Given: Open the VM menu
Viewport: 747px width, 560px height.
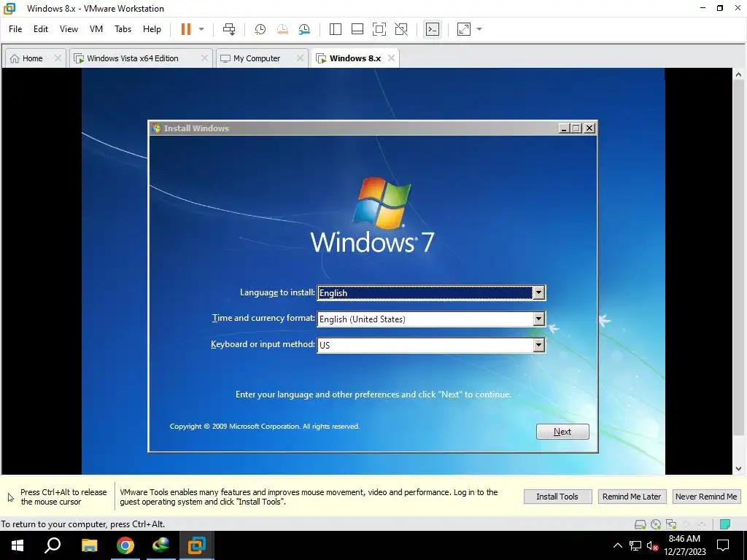Looking at the screenshot, I should (x=96, y=29).
